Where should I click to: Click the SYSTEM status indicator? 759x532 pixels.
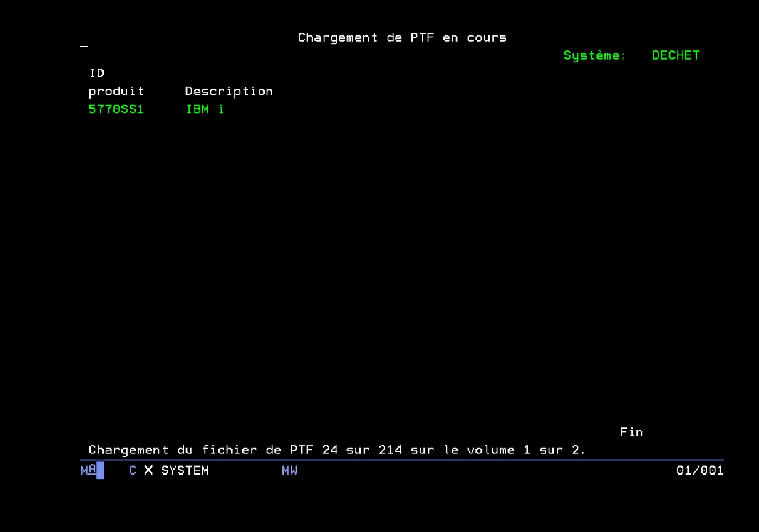(x=185, y=470)
